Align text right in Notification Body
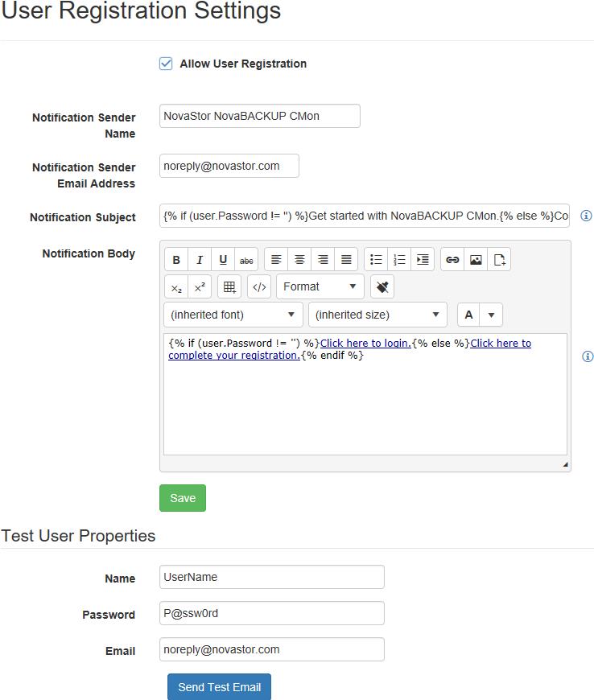The image size is (594, 700). [x=323, y=259]
